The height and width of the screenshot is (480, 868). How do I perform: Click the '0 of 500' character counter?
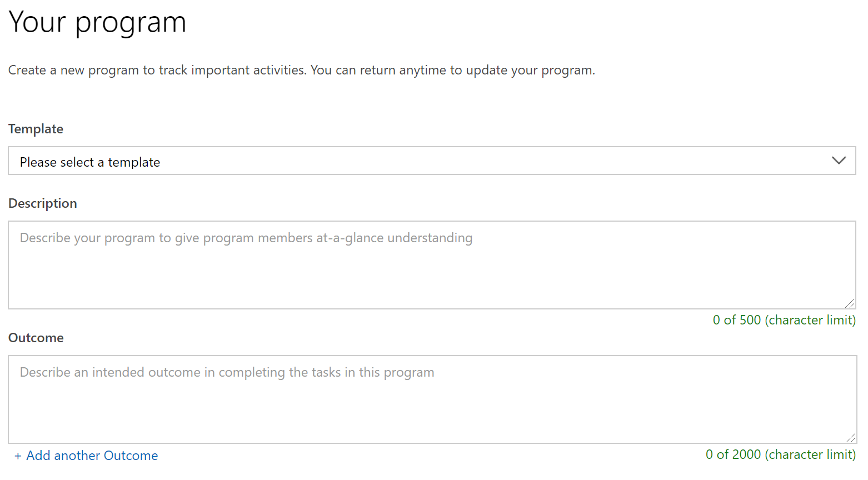[x=784, y=320]
